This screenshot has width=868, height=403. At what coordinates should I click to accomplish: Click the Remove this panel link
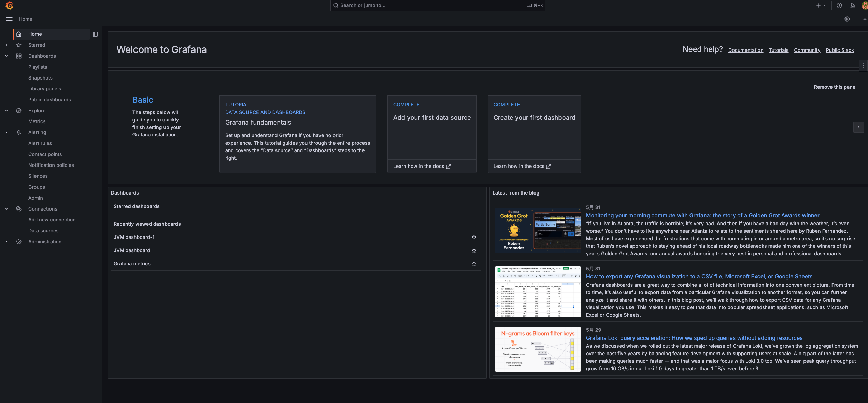point(835,87)
